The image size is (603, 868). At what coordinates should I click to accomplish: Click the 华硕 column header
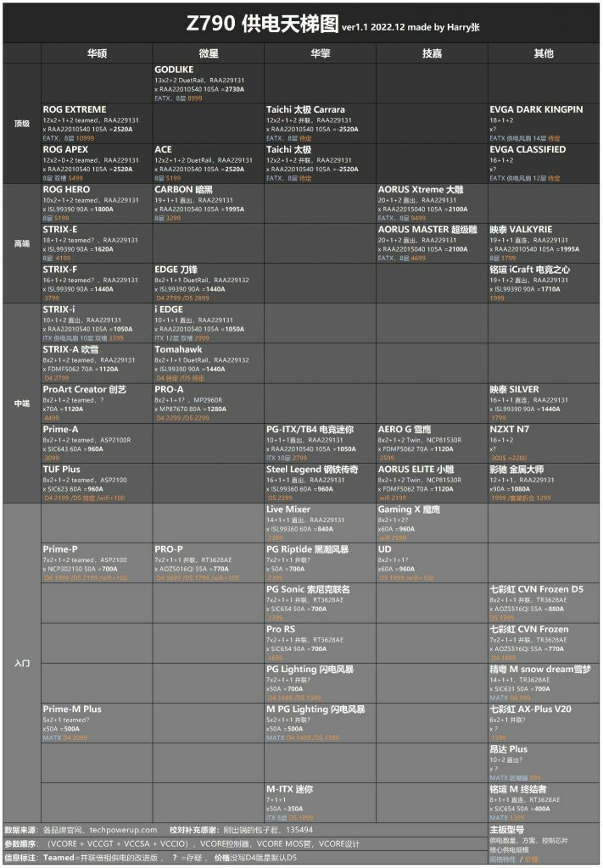(x=97, y=53)
